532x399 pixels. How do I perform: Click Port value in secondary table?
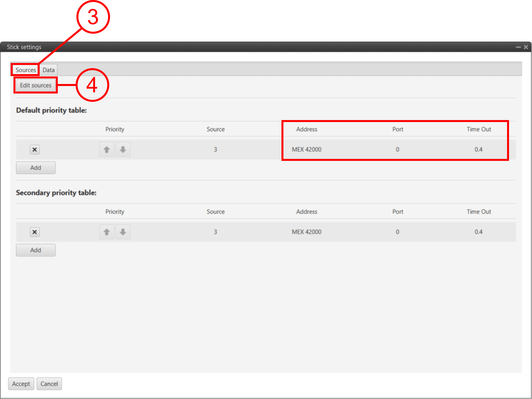tap(397, 232)
